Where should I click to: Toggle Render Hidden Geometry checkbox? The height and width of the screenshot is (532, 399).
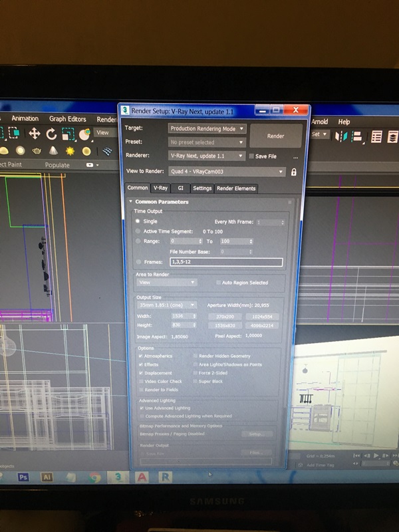(x=195, y=356)
